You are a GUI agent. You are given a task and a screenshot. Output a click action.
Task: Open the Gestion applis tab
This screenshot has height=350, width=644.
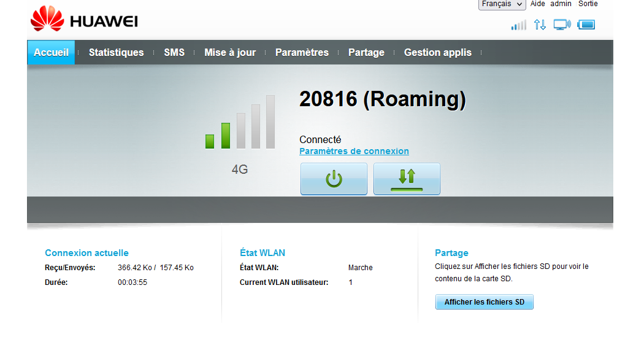438,52
